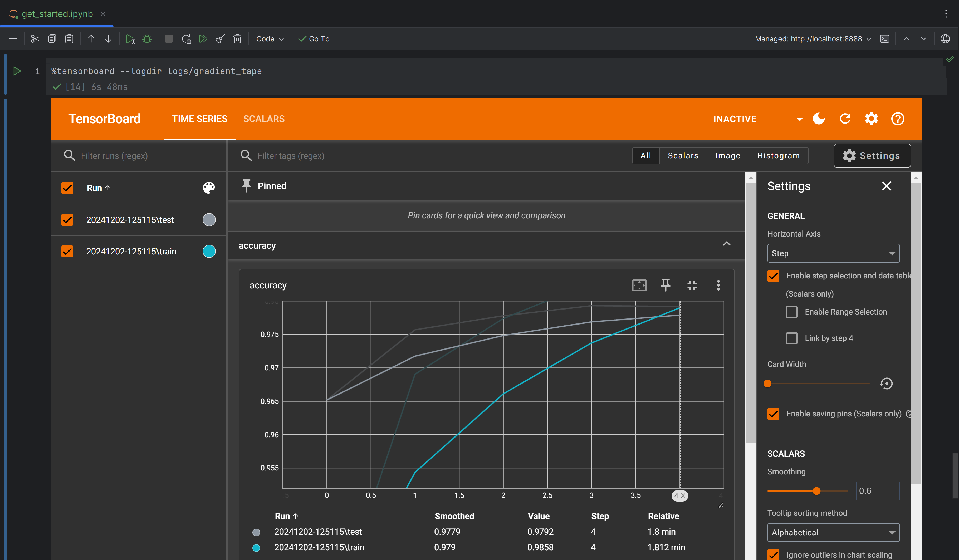Screen dimensions: 959x560
Task: Collapse the accuracy section
Action: point(726,244)
